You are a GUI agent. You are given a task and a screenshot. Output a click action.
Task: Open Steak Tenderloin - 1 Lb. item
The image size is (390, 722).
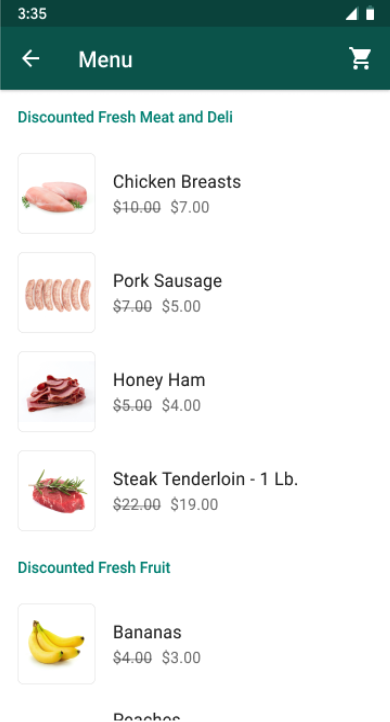click(x=195, y=490)
